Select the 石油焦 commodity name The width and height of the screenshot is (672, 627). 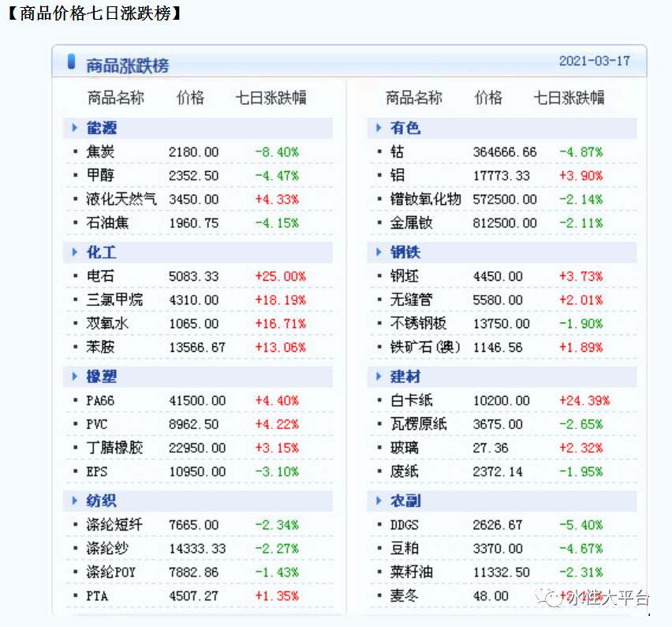(107, 223)
